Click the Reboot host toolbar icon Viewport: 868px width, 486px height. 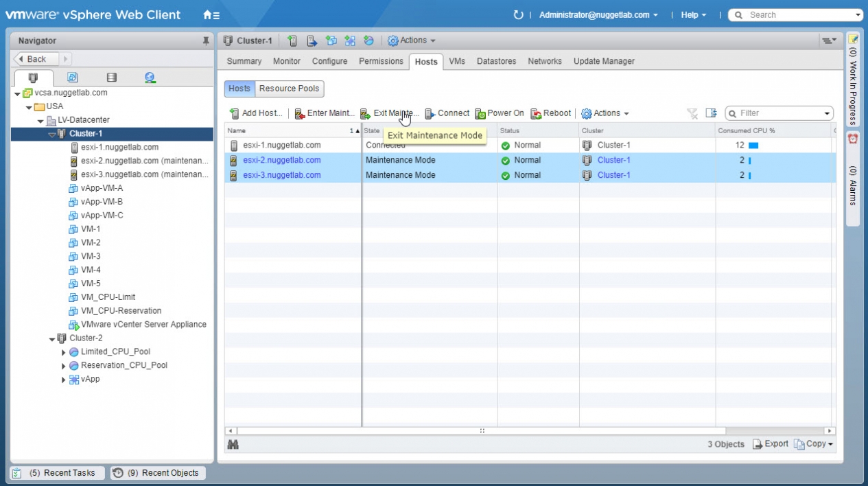click(x=536, y=114)
